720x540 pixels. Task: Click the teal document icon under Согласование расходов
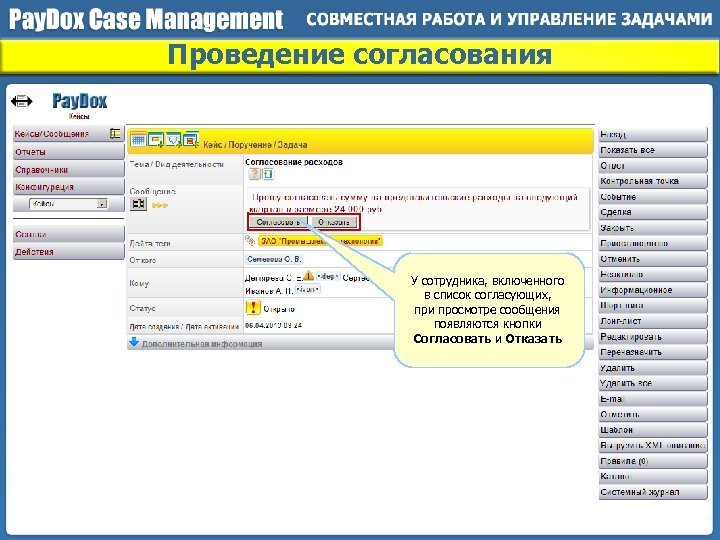[x=268, y=174]
